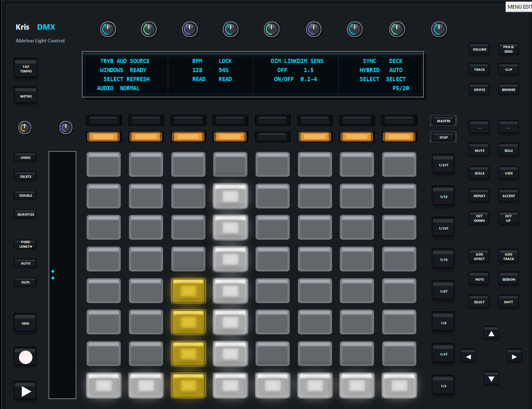The height and width of the screenshot is (409, 532).
Task: Click the UNDO button
Action: coord(25,158)
